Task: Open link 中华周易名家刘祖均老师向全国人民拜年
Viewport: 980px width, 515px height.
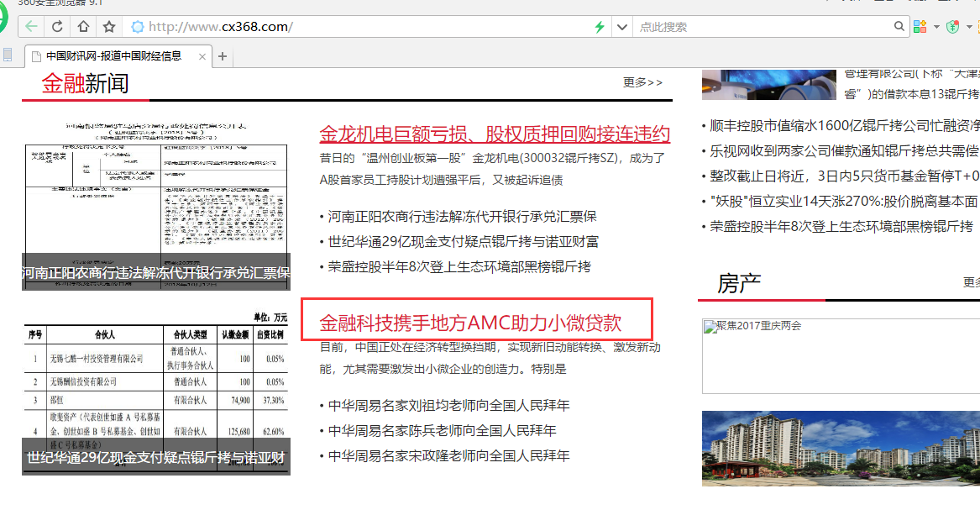Action: [448, 405]
